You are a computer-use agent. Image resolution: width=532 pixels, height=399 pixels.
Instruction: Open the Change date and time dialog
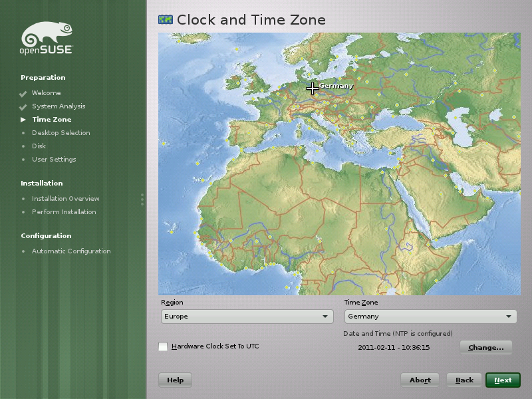click(x=485, y=347)
